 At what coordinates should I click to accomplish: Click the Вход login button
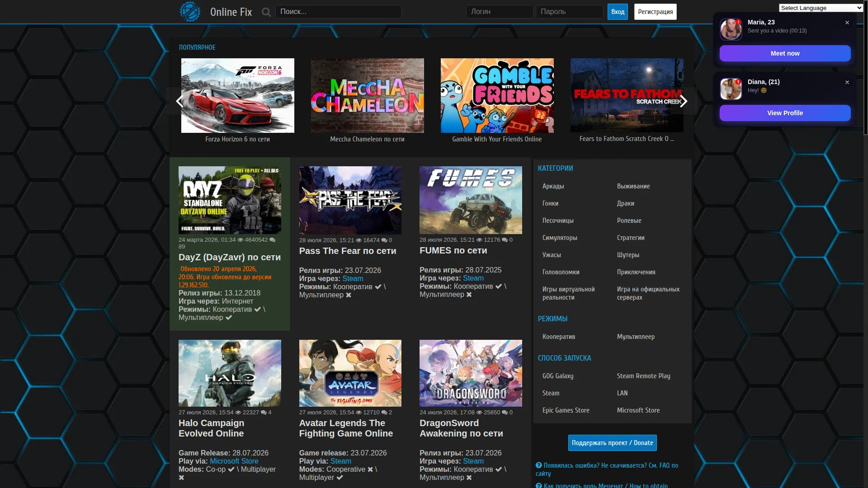618,12
